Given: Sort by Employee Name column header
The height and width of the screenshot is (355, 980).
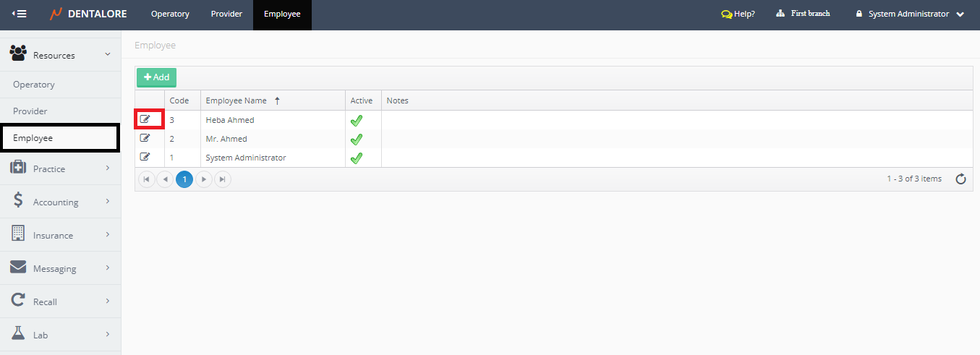Looking at the screenshot, I should 237,100.
